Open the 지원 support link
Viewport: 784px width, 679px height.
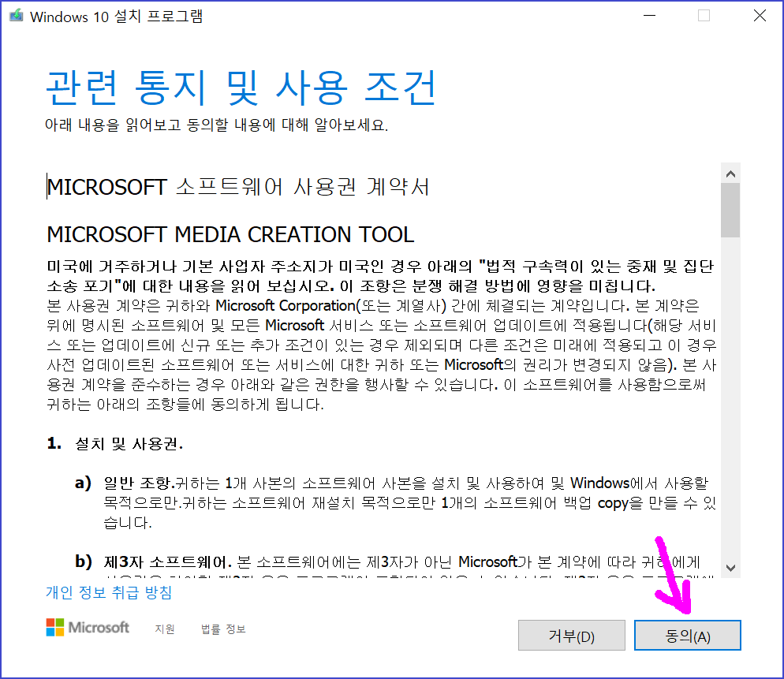coord(165,629)
